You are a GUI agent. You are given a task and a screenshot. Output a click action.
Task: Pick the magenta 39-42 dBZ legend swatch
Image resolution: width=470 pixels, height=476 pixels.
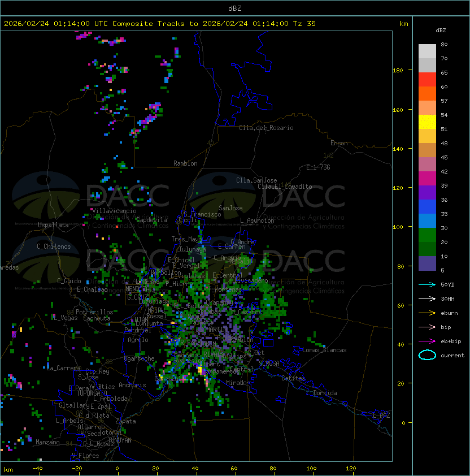coord(427,179)
